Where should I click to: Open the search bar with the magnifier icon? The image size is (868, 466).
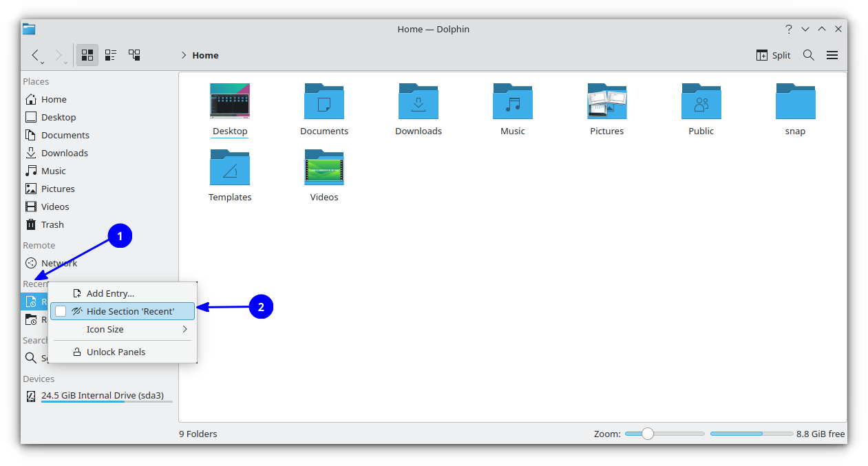click(x=808, y=55)
